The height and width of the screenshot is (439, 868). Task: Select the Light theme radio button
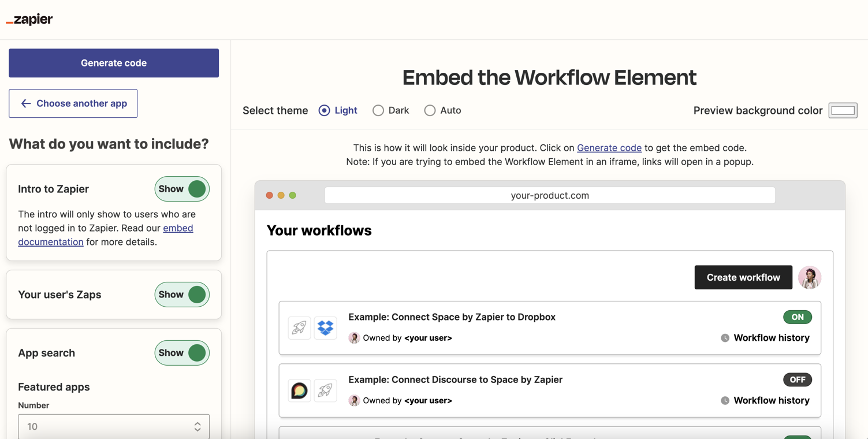(325, 110)
